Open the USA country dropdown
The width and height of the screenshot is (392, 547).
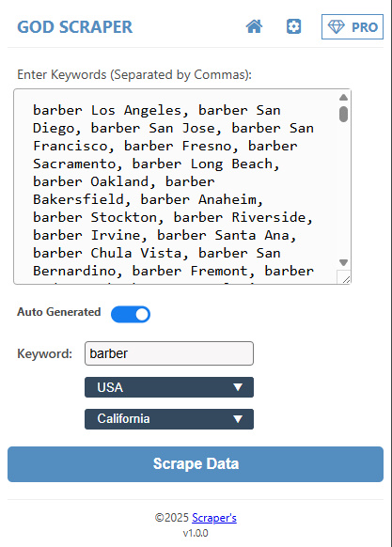coord(169,387)
